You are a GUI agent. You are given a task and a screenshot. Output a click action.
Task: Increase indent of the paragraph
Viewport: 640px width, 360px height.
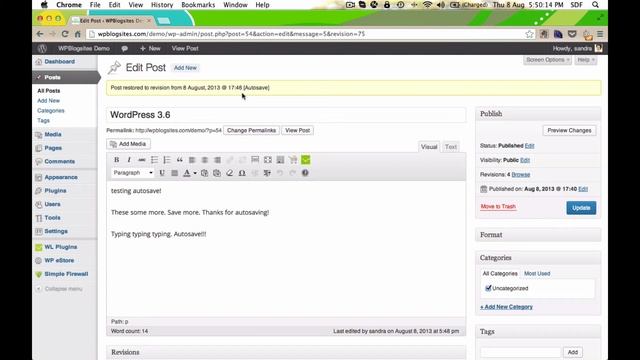point(267,173)
